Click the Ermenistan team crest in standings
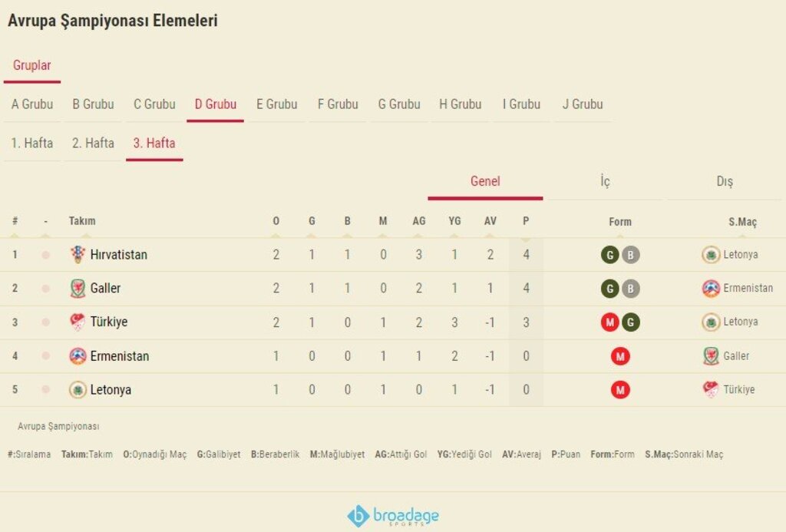 click(x=78, y=356)
